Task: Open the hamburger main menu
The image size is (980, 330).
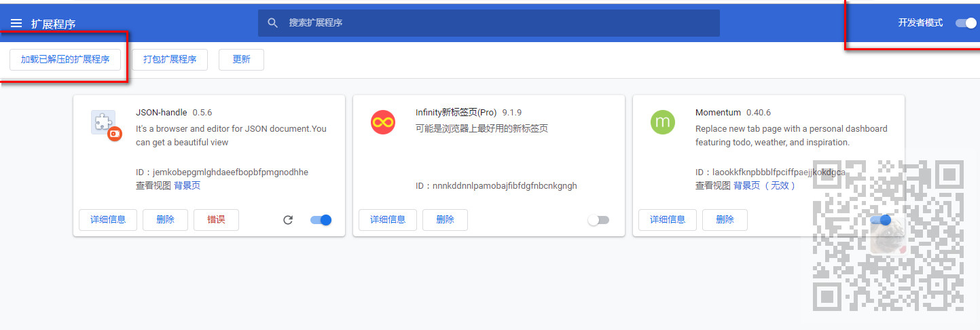Action: [x=16, y=23]
